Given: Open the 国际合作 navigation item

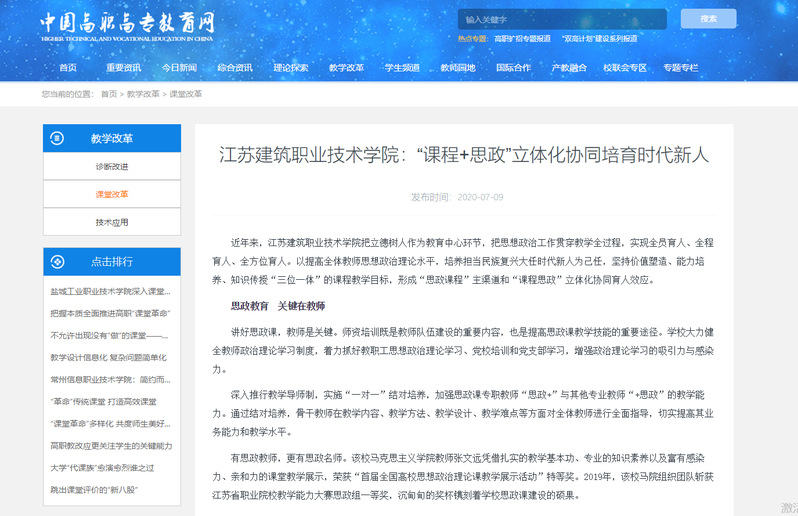Looking at the screenshot, I should click(x=513, y=68).
